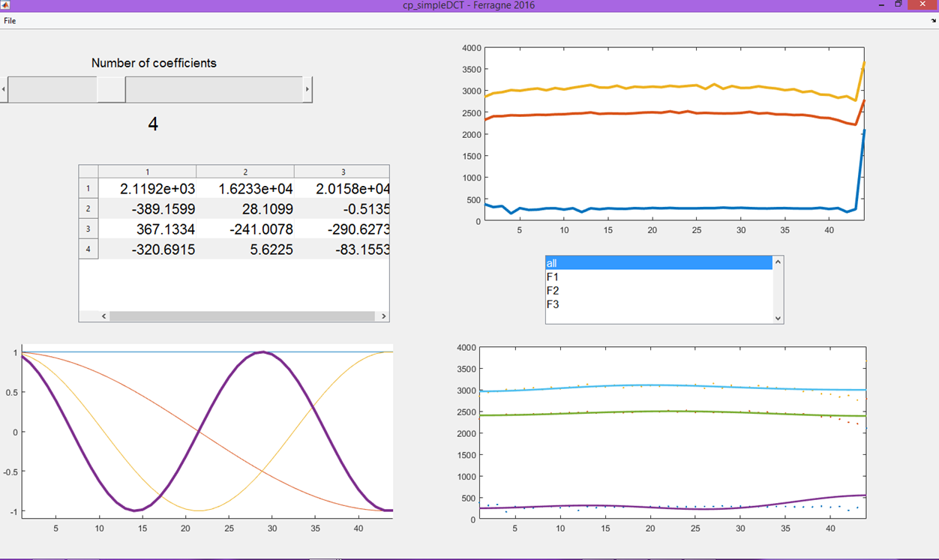Click the thumb of the Number of coefficients slider
Screen dimensions: 939x560
[111, 88]
